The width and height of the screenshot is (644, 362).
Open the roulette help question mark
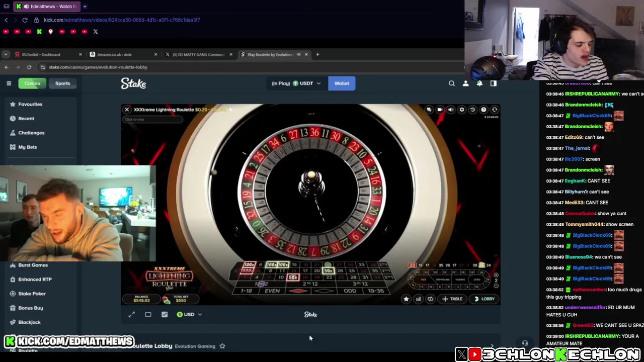click(x=484, y=110)
